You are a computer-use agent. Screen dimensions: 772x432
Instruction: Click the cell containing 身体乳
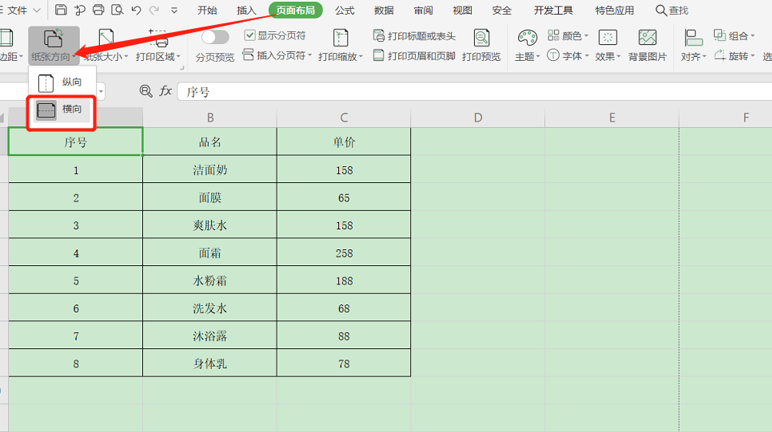tap(210, 363)
